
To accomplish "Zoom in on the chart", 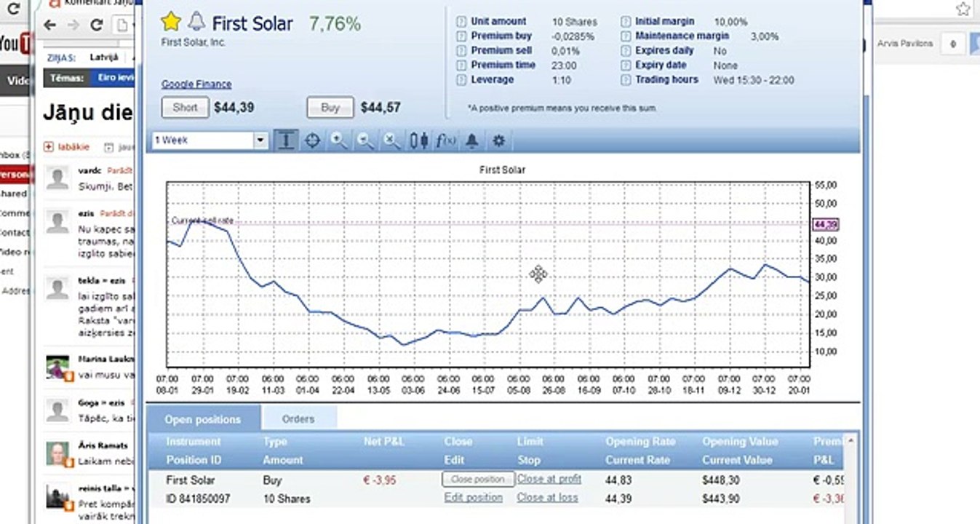I will tap(338, 140).
